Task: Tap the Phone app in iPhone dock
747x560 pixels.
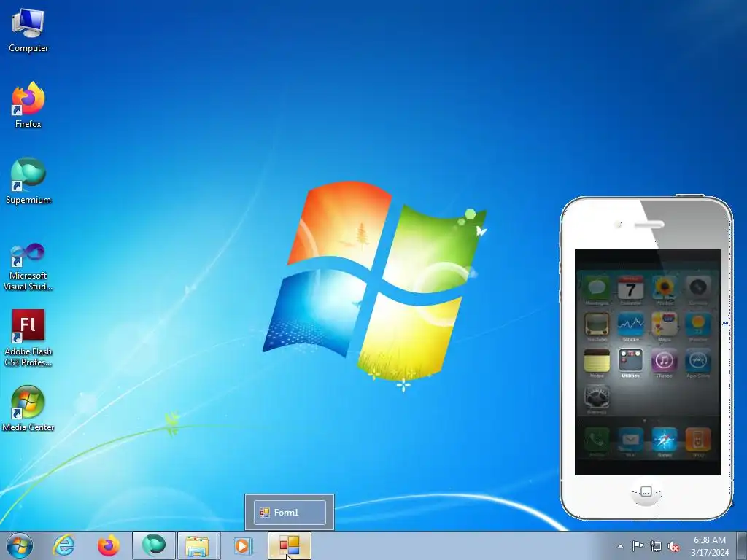Action: (x=597, y=441)
